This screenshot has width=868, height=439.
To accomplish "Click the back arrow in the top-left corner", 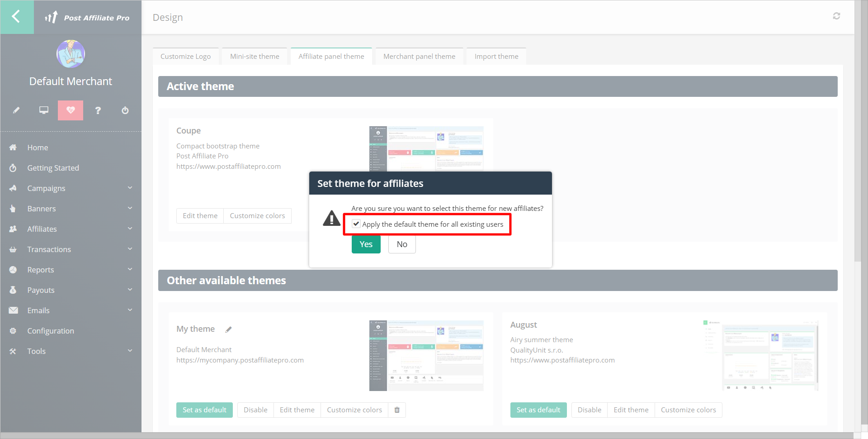I will tap(16, 17).
